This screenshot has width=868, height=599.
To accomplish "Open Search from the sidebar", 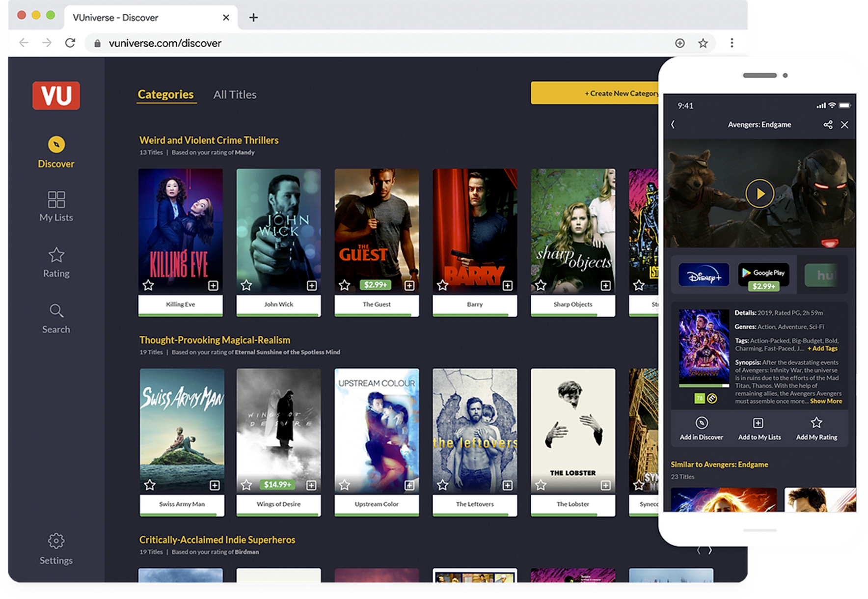I will pyautogui.click(x=56, y=319).
